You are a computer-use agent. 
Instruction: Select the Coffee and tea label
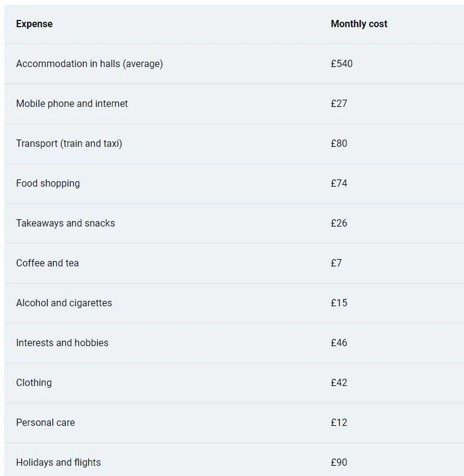click(x=47, y=263)
